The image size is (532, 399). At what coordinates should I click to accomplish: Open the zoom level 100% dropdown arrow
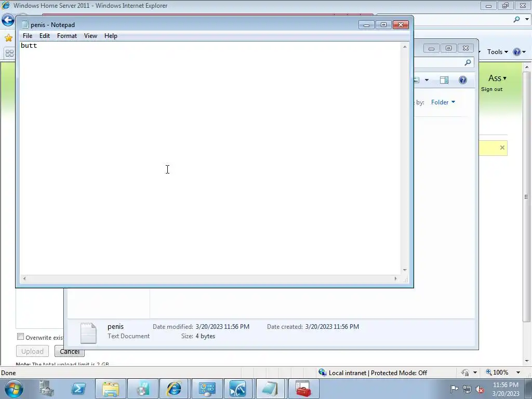click(x=518, y=373)
